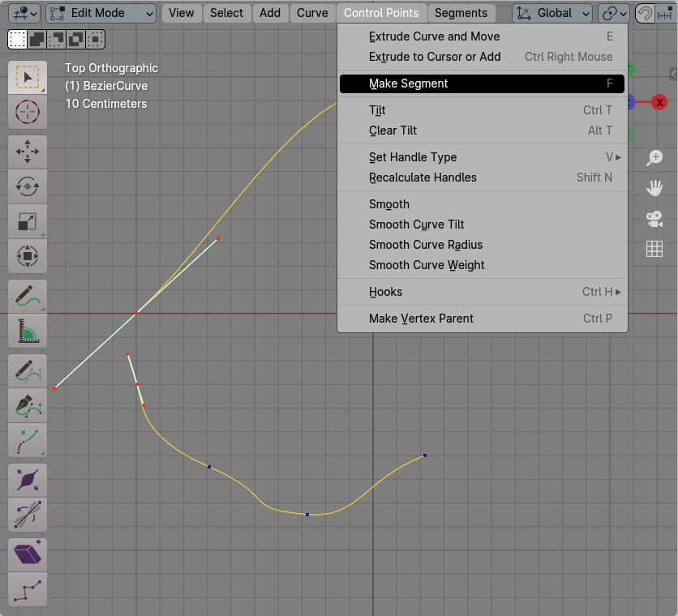
Task: Set selection mode to new selection
Action: coord(18,40)
